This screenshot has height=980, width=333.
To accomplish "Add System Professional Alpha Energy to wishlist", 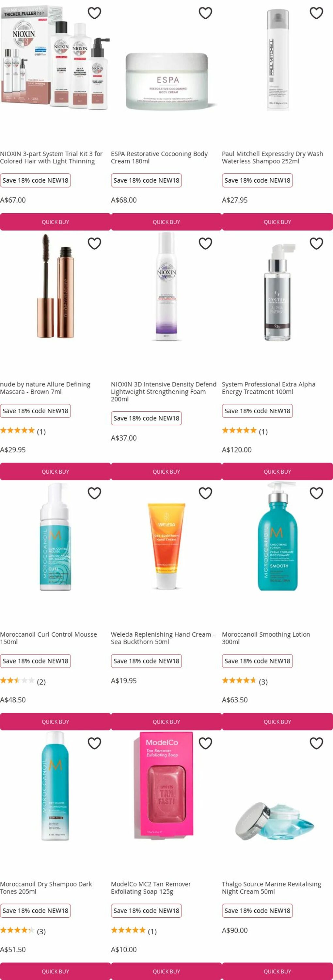I will (316, 243).
